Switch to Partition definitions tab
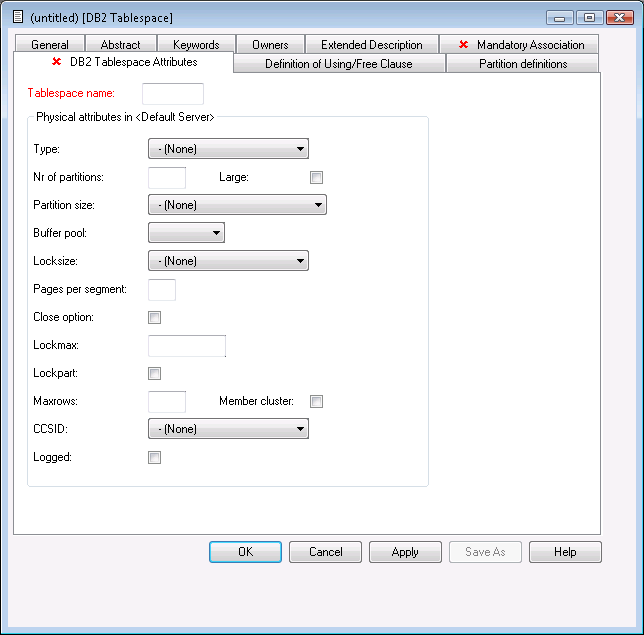Image resolution: width=644 pixels, height=635 pixels. [523, 64]
